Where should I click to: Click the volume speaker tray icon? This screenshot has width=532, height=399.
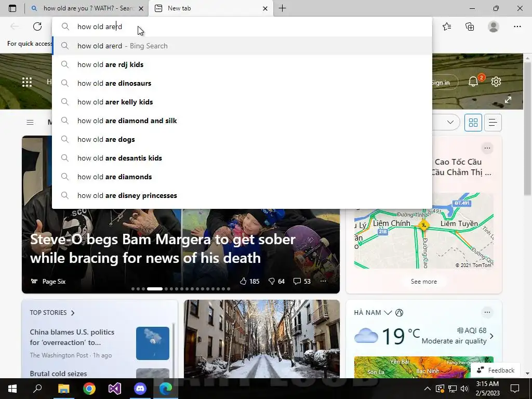click(464, 389)
